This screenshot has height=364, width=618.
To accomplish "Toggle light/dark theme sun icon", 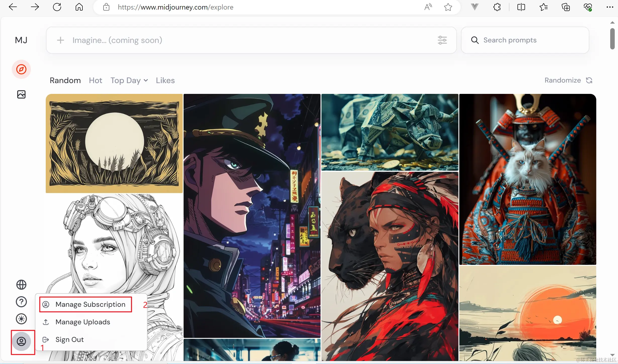I will (21, 319).
